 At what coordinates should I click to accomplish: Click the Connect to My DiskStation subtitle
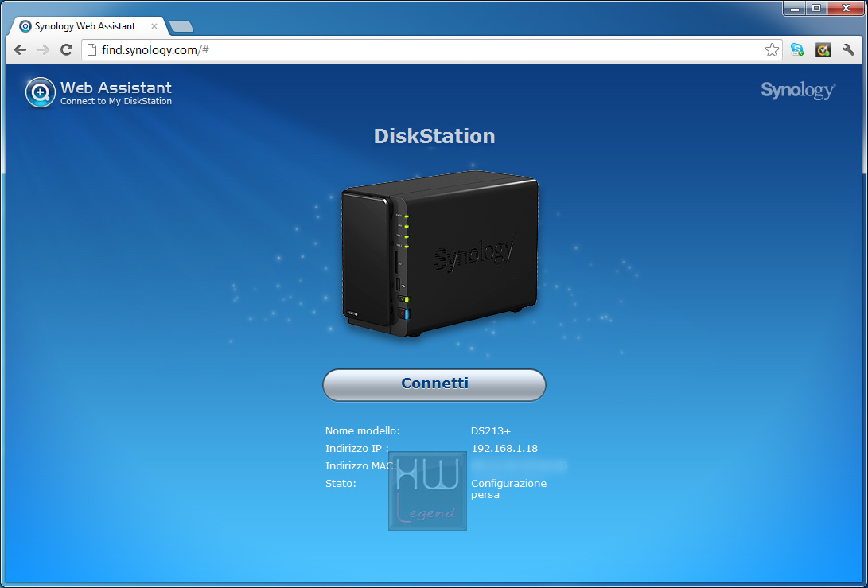coord(116,101)
